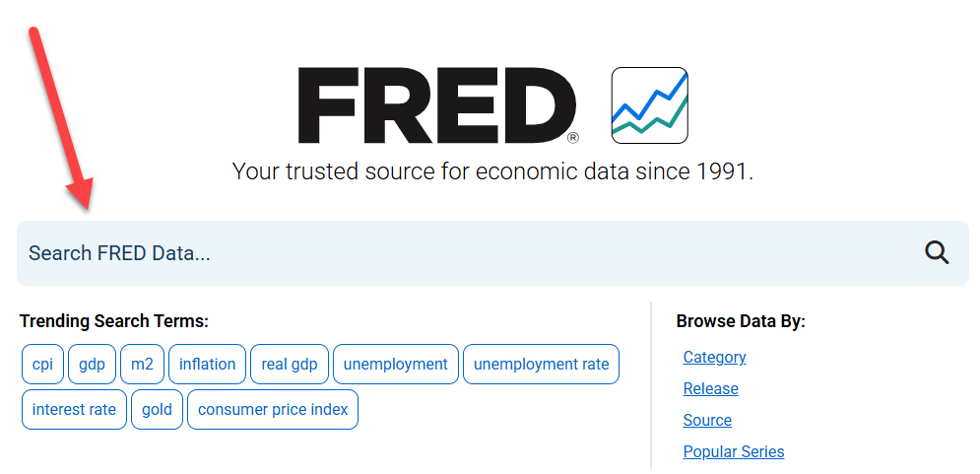Image resolution: width=980 pixels, height=474 pixels.
Task: Click the FRED chart logo icon
Action: 649,105
